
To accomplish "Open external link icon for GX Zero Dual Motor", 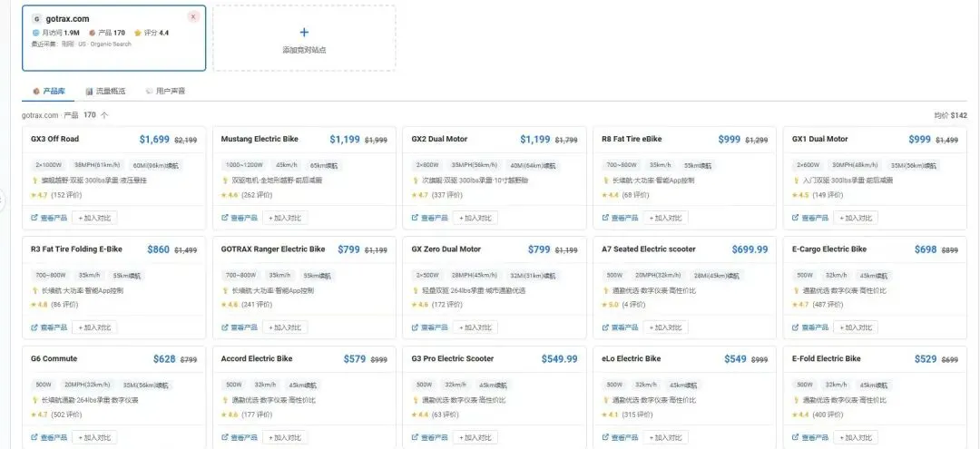I will click(x=415, y=327).
